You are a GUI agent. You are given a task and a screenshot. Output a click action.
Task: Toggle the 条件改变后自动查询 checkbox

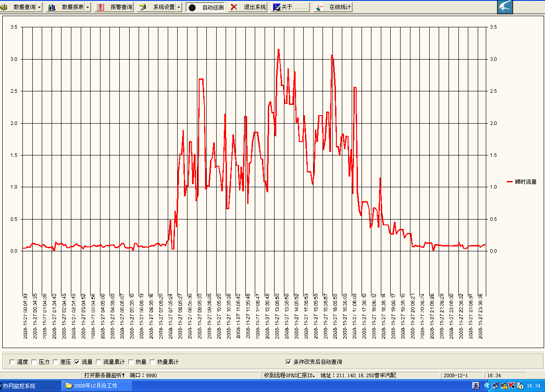point(288,362)
